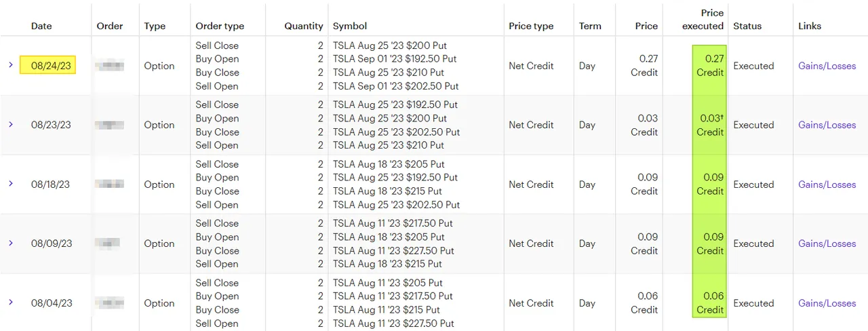Click the Status column header
Image resolution: width=868 pixels, height=331 pixels.
(x=747, y=26)
